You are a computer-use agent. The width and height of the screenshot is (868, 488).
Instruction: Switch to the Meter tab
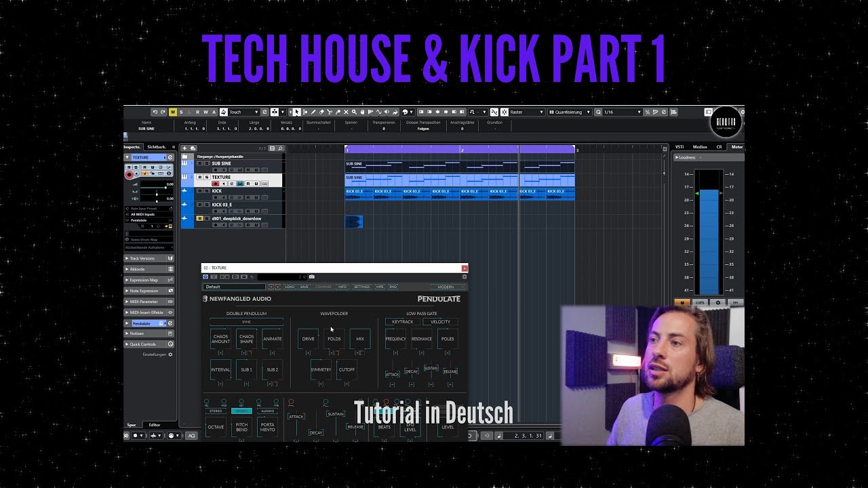[737, 146]
